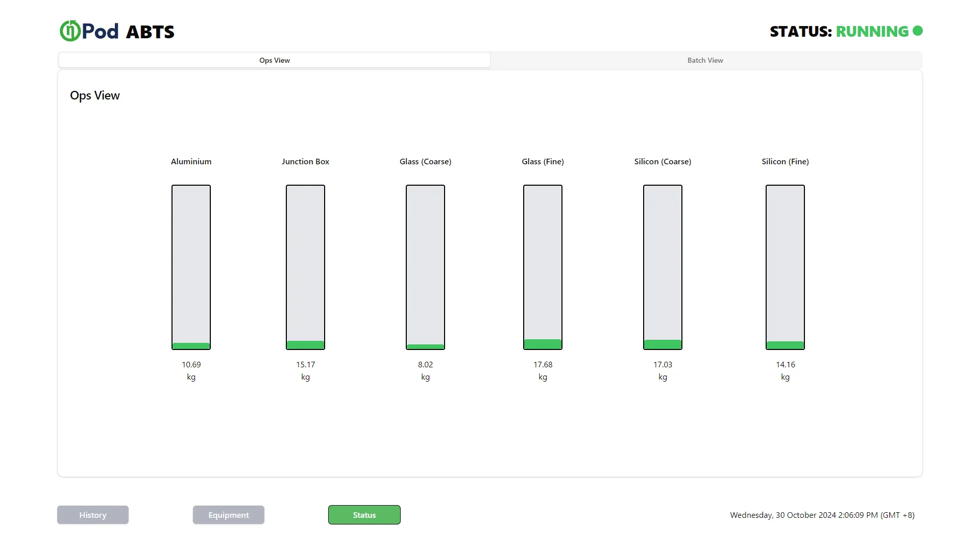
Task: Select the Ops View tab
Action: click(275, 60)
